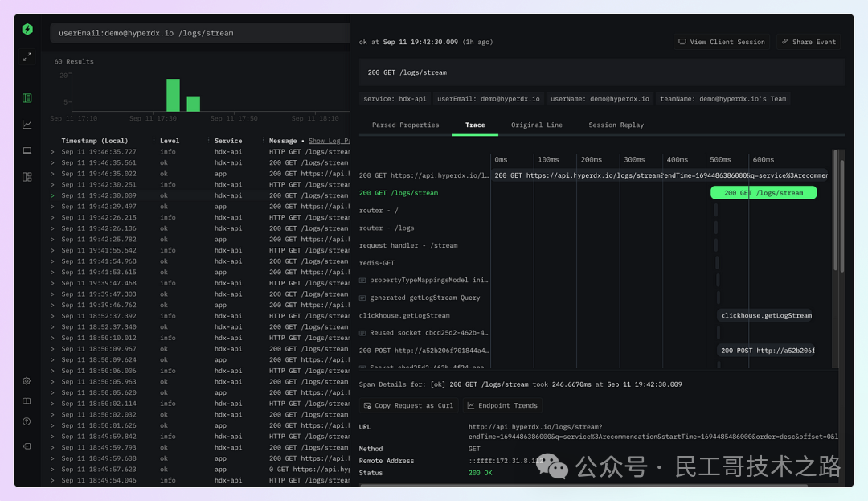Click the search query input field
The image size is (868, 501).
[200, 33]
